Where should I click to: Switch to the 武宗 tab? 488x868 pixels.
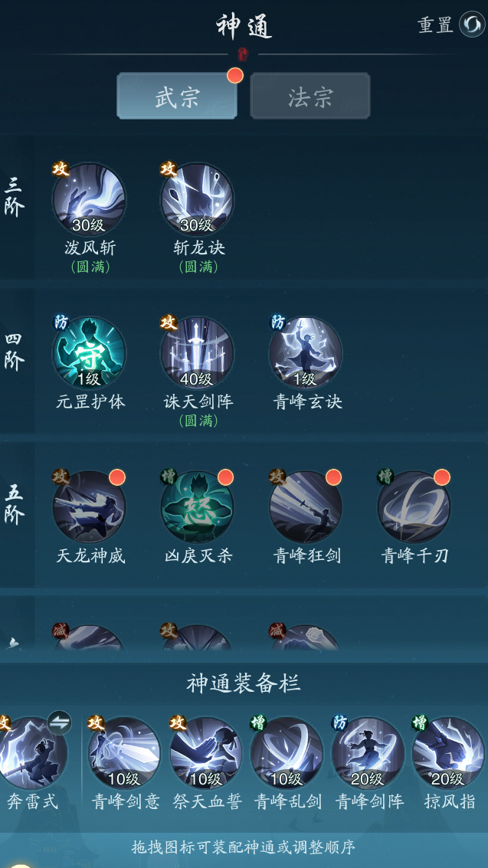coord(177,96)
